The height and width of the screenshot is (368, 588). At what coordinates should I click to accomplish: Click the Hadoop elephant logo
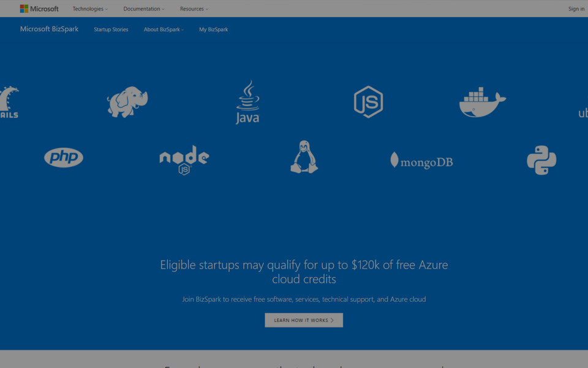[x=127, y=102]
